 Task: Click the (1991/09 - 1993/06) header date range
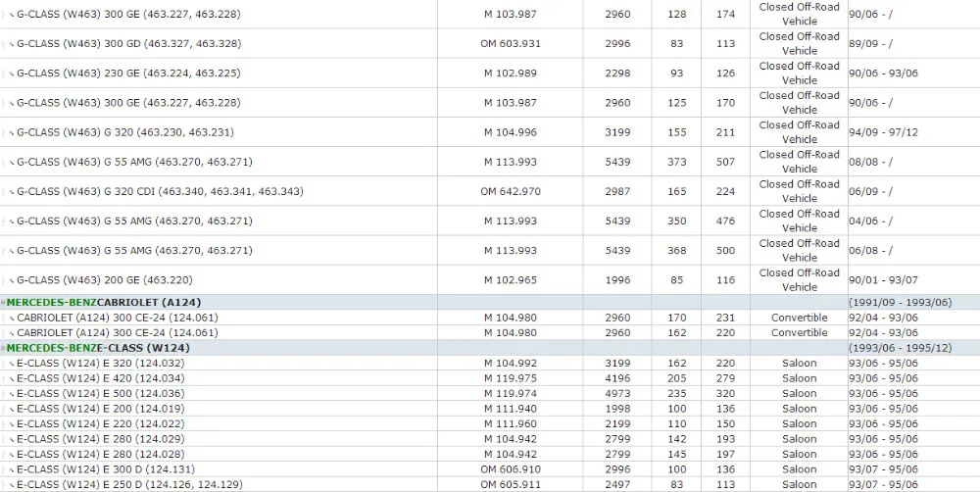click(900, 303)
